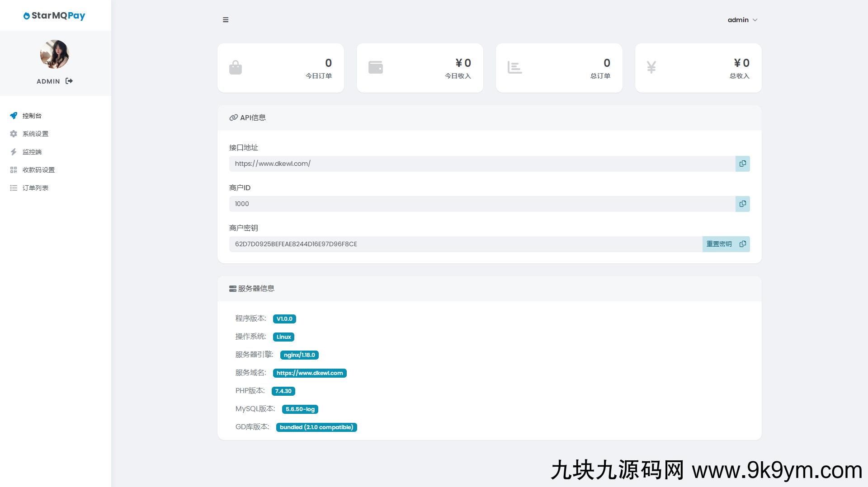
Task: Open the 订单列表 menu entry
Action: pos(36,188)
